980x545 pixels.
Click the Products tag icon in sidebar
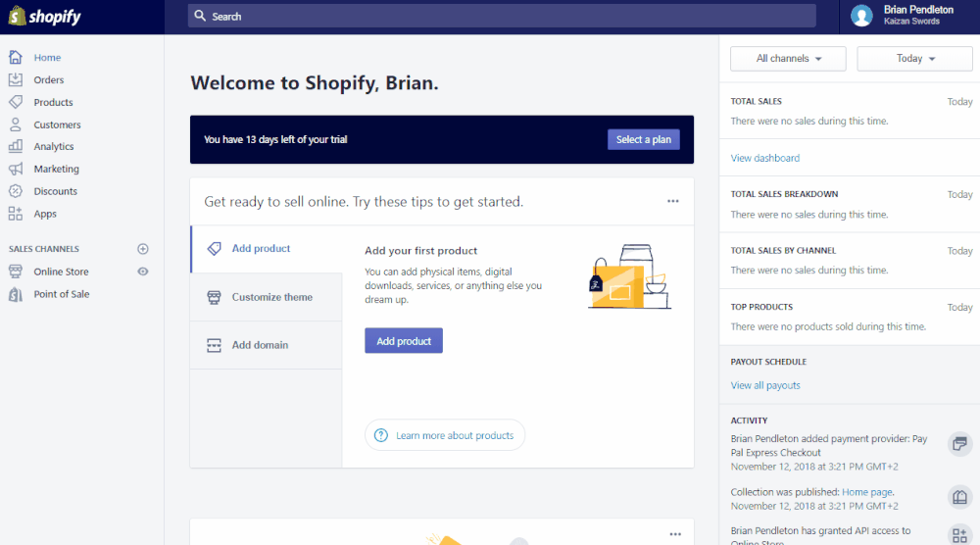[x=16, y=102]
